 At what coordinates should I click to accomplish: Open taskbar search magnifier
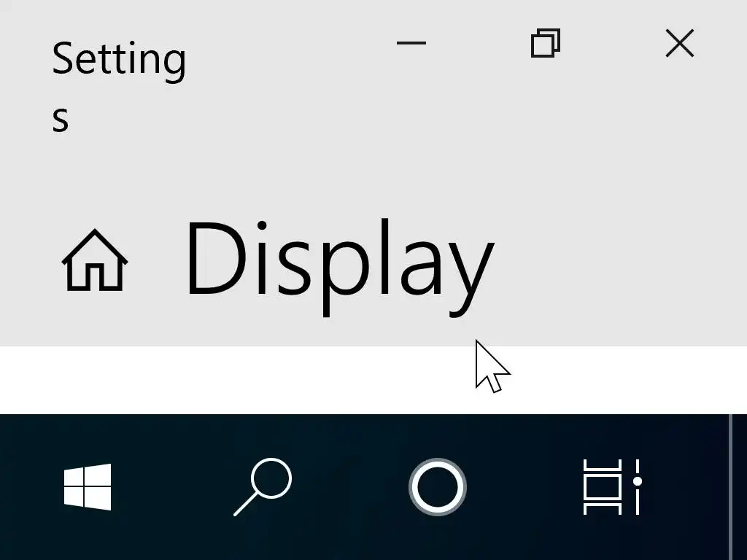[263, 486]
